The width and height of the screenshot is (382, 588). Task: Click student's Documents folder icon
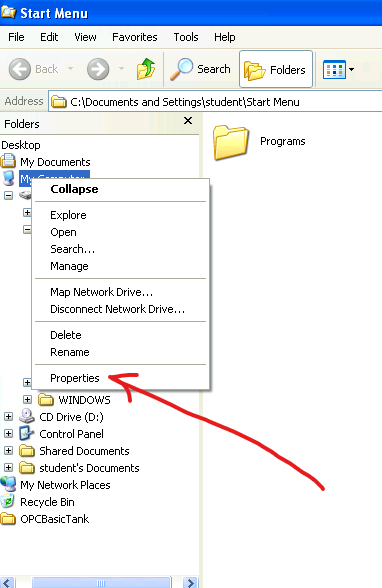point(27,468)
